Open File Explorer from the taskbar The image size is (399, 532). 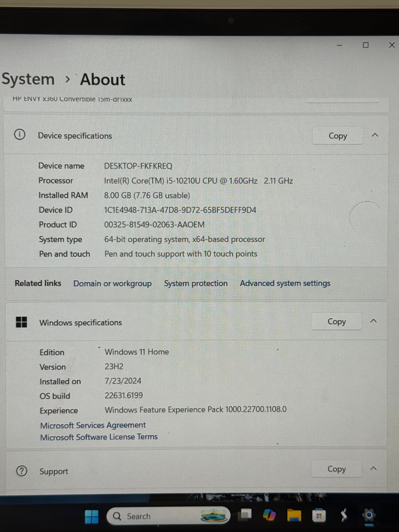coord(294,515)
